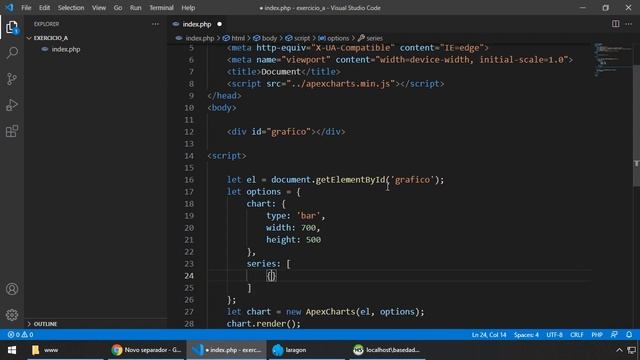The height and width of the screenshot is (360, 640).
Task: Click the EXPLORER panel title
Action: [x=47, y=24]
